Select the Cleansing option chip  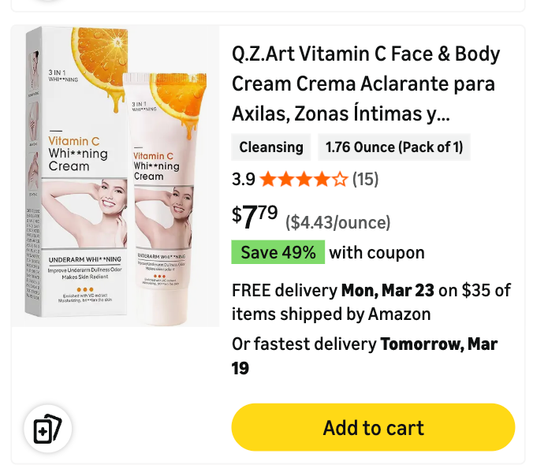click(271, 147)
